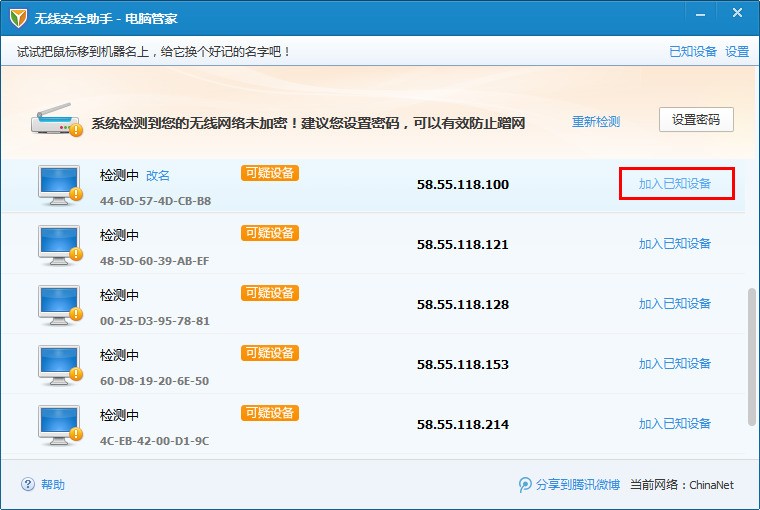Image resolution: width=760 pixels, height=510 pixels.
Task: Add 58.55.118.100 to known devices
Action: point(675,184)
